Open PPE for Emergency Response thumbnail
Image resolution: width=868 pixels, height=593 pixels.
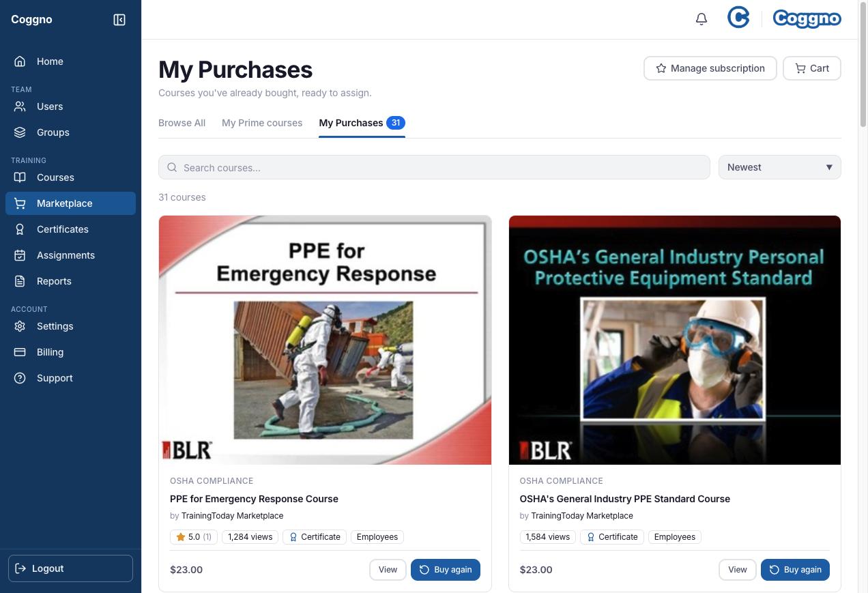pyautogui.click(x=325, y=340)
